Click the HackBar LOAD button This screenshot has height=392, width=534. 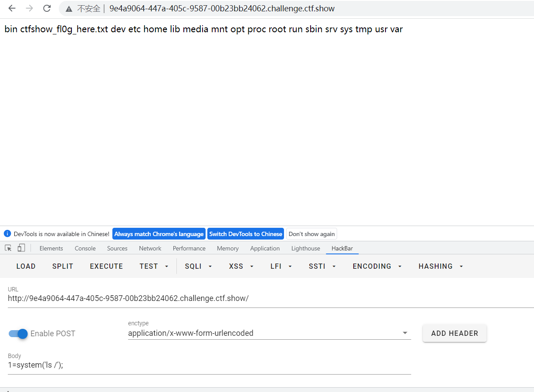click(x=26, y=266)
